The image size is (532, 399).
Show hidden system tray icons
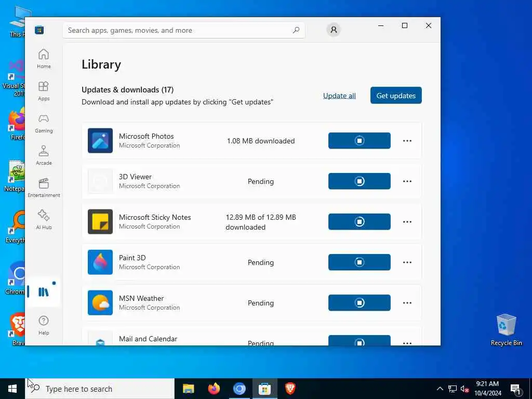point(440,389)
